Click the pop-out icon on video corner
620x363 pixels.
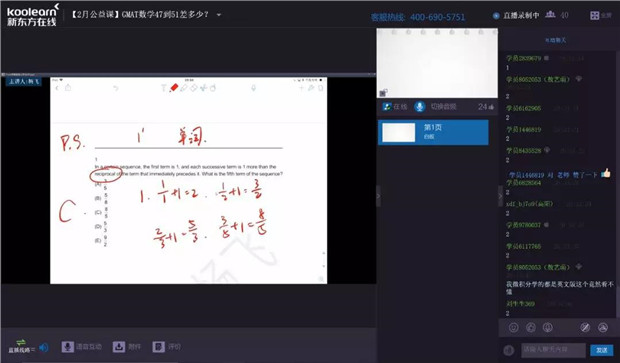(x=383, y=93)
